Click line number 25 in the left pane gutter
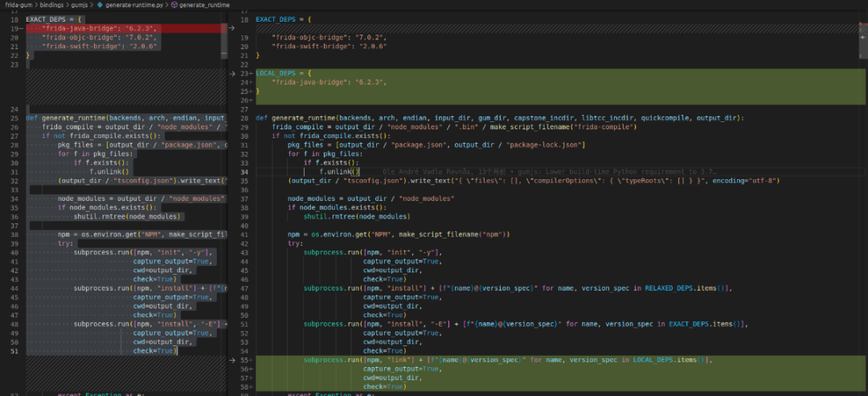 pyautogui.click(x=14, y=118)
